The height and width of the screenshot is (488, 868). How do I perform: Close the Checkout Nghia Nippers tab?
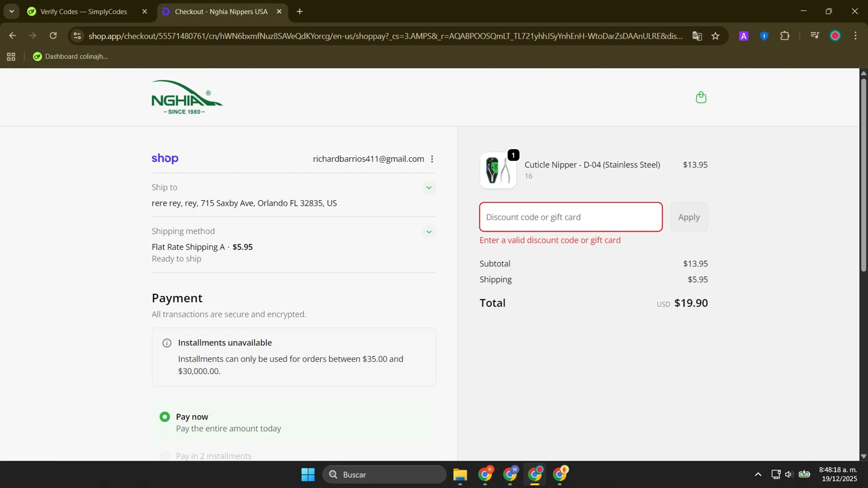click(x=279, y=12)
